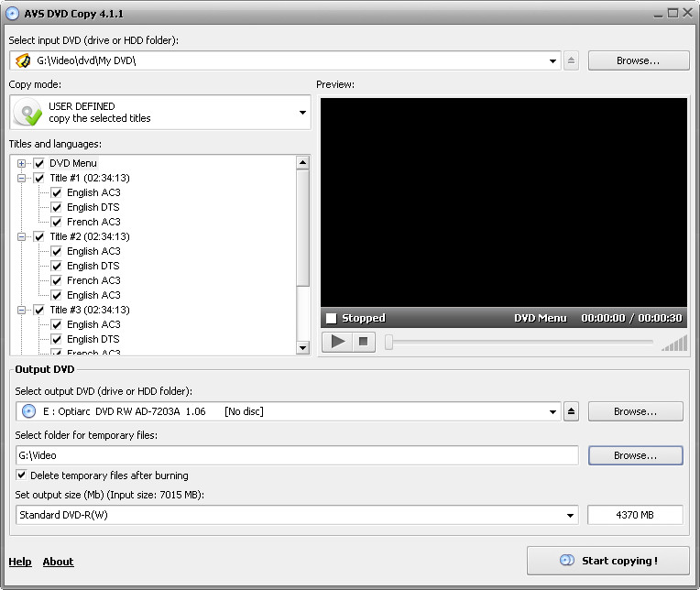Select Title #3 in the titles tree
The height and width of the screenshot is (590, 700).
click(x=90, y=310)
